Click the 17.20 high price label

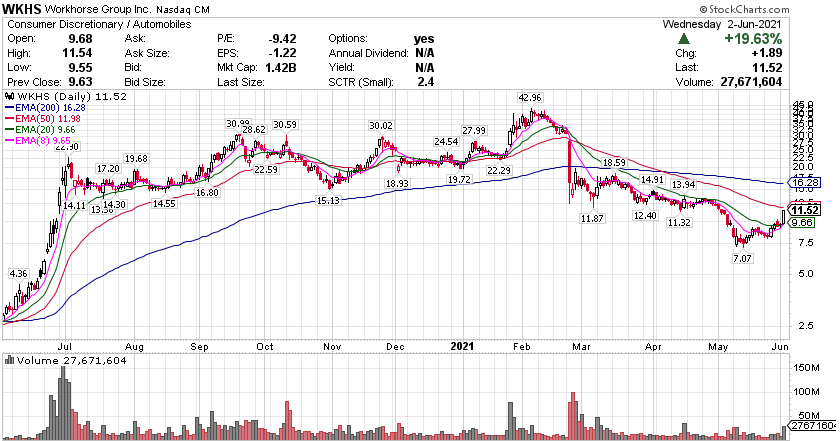point(108,169)
